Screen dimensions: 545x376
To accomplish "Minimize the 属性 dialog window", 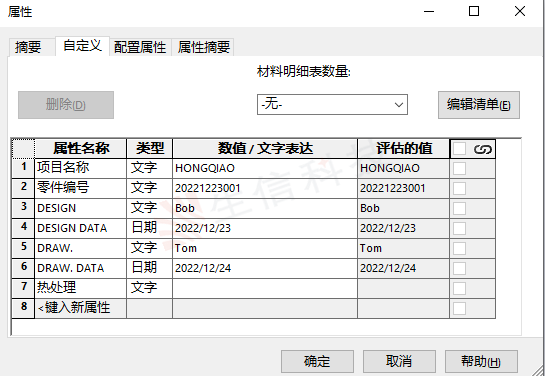I will point(429,11).
